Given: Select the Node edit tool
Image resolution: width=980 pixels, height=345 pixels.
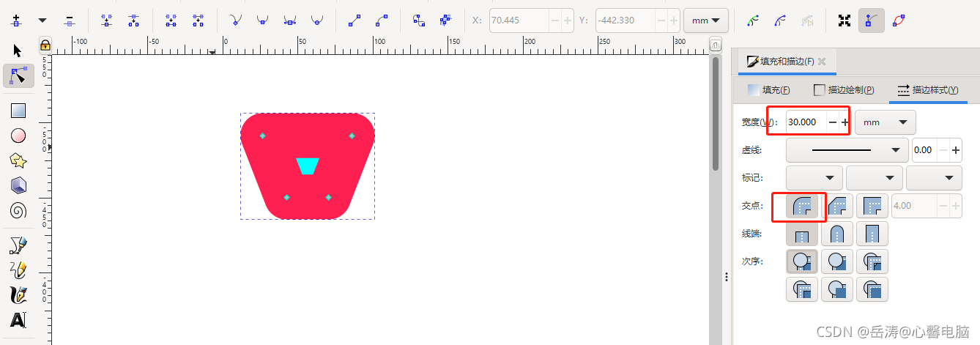Looking at the screenshot, I should tap(18, 75).
